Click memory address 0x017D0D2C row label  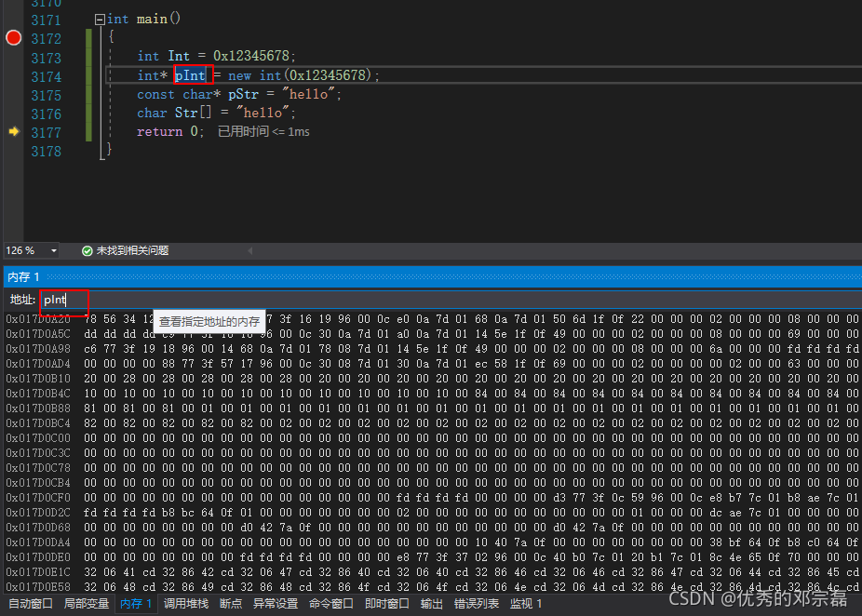point(38,512)
